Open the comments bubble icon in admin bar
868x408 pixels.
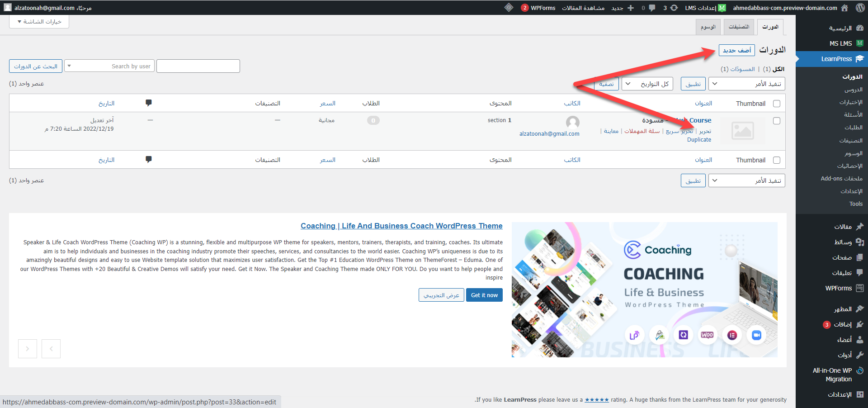tap(652, 8)
